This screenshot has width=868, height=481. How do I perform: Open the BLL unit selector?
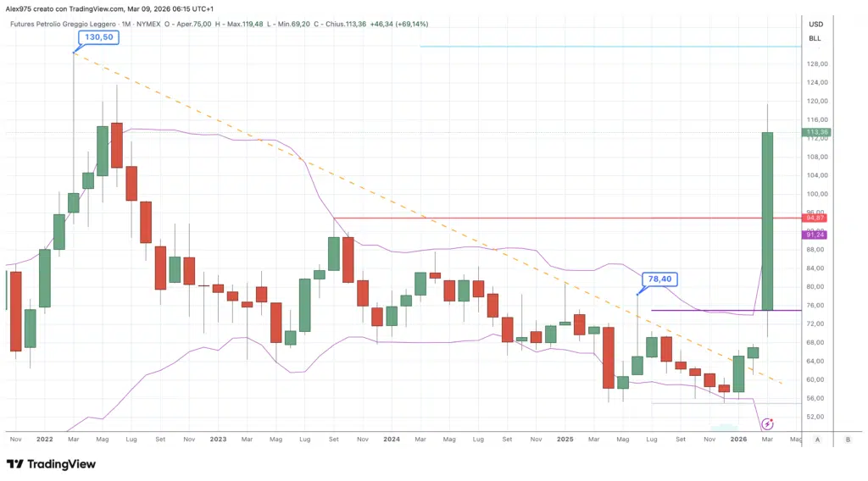pyautogui.click(x=815, y=38)
